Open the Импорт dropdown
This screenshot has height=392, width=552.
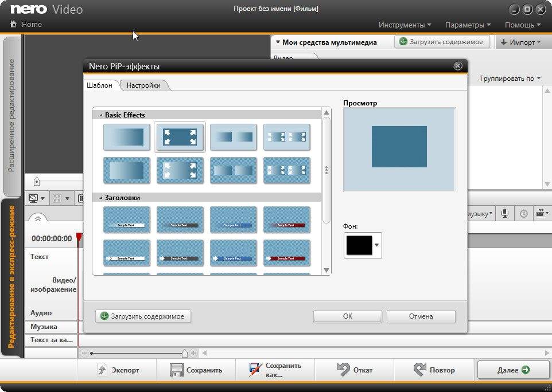523,42
